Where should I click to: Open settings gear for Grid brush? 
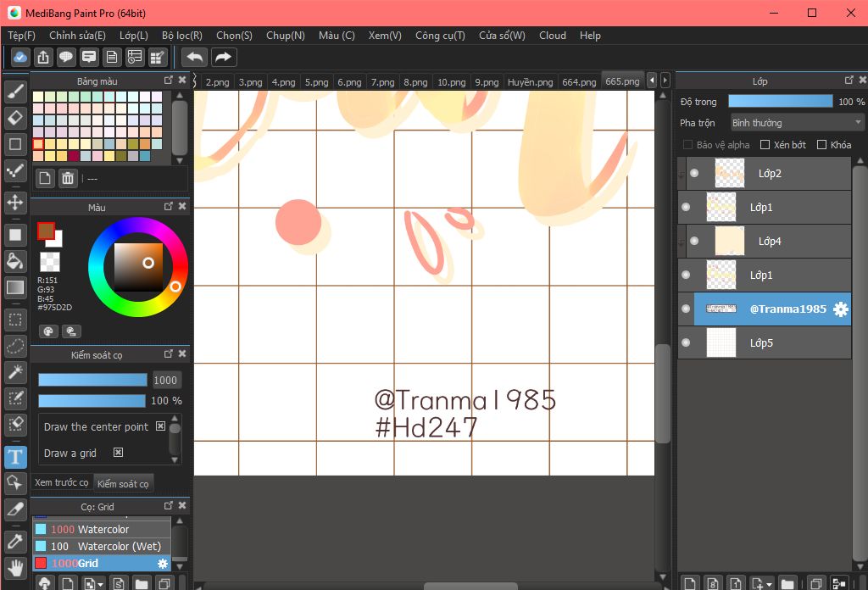click(162, 564)
